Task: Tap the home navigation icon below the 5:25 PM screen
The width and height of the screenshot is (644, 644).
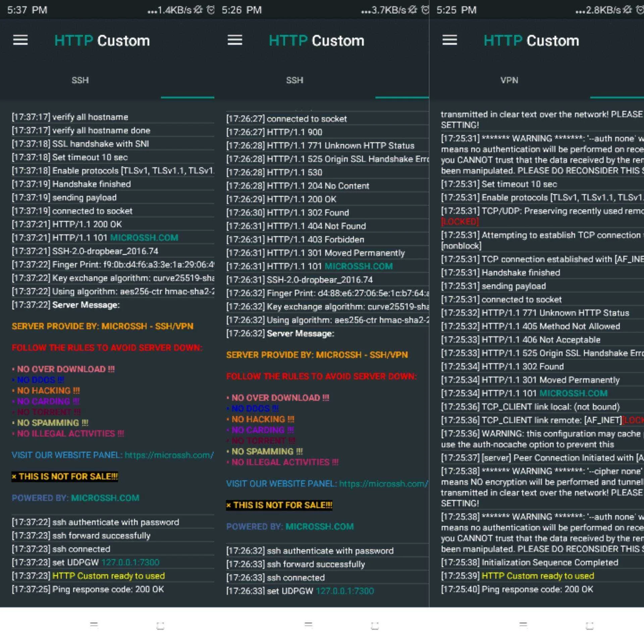Action: click(590, 626)
